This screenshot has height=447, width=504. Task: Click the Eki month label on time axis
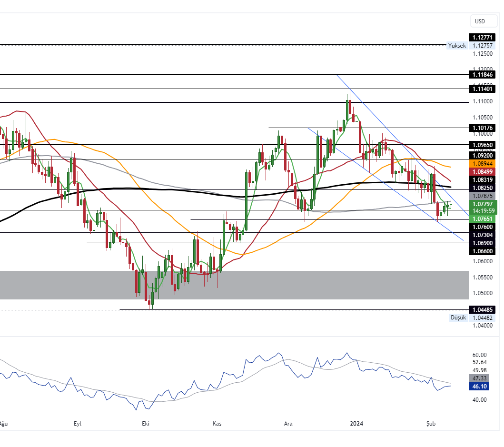pyautogui.click(x=146, y=423)
